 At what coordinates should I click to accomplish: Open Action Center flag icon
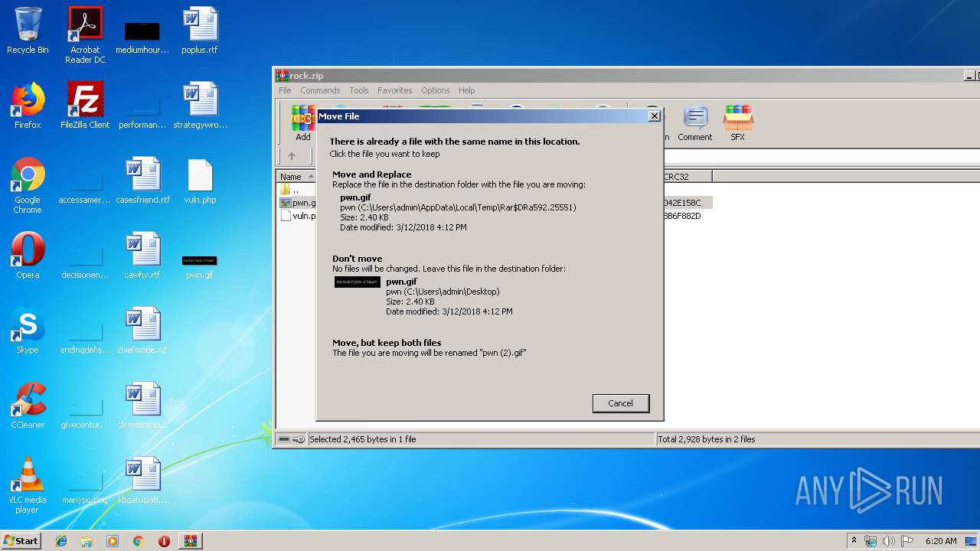point(906,541)
